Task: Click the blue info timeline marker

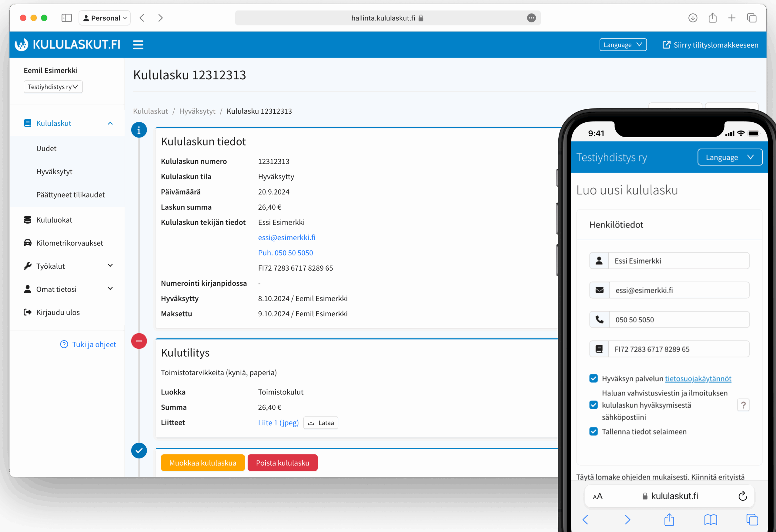Action: click(139, 130)
